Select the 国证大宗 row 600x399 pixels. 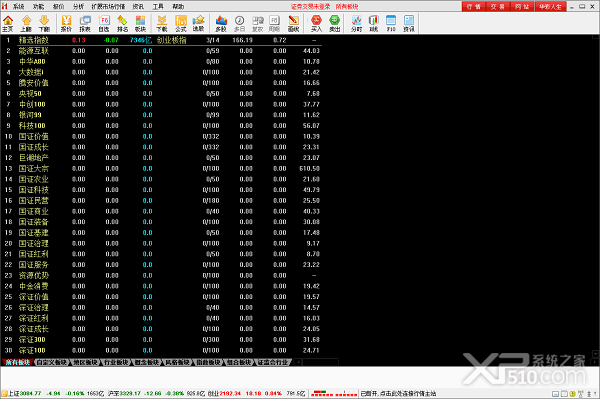coord(161,168)
